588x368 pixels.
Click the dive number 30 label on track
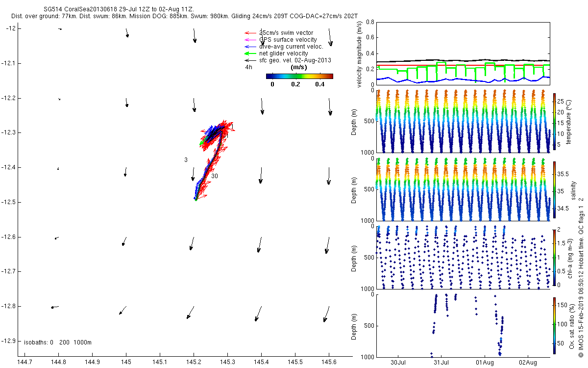click(x=215, y=176)
